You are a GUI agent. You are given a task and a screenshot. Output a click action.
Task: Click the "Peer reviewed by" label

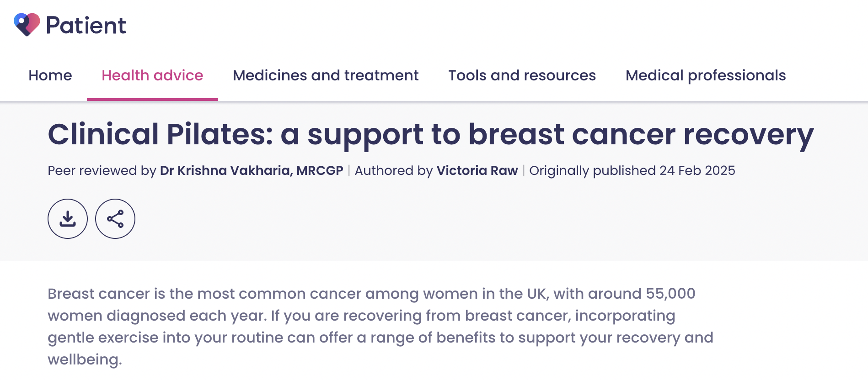tap(102, 170)
